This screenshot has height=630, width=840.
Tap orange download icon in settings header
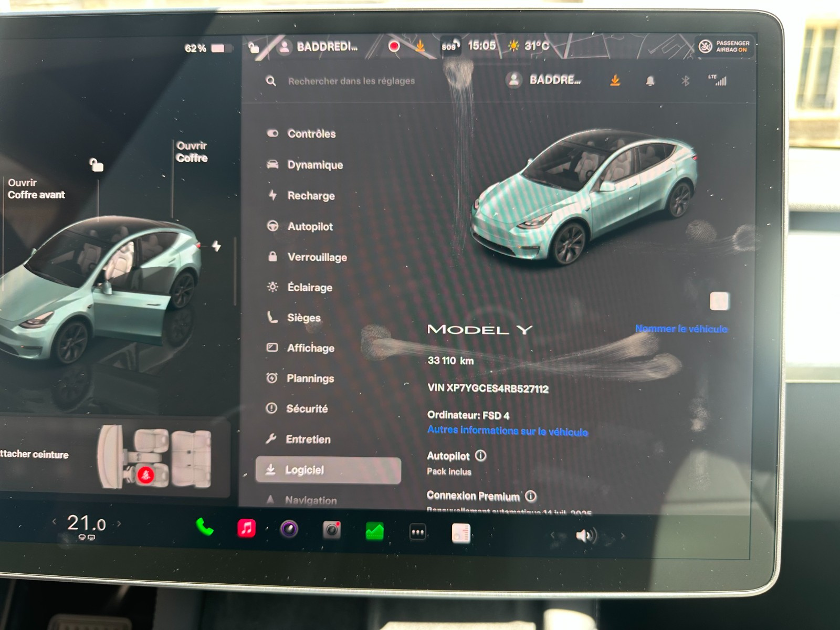coord(615,80)
